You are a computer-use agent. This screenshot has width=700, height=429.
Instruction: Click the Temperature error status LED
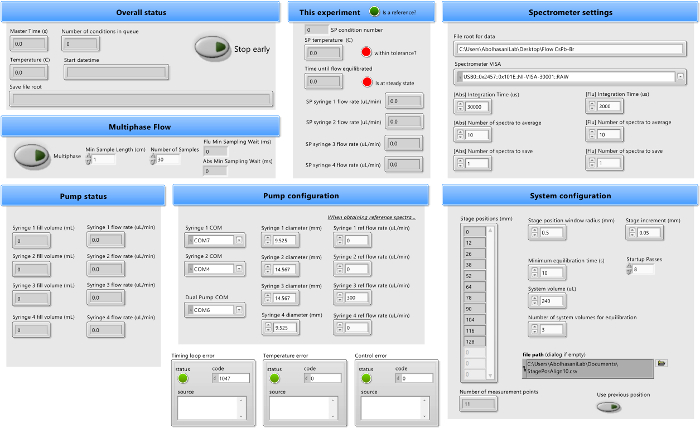click(273, 378)
